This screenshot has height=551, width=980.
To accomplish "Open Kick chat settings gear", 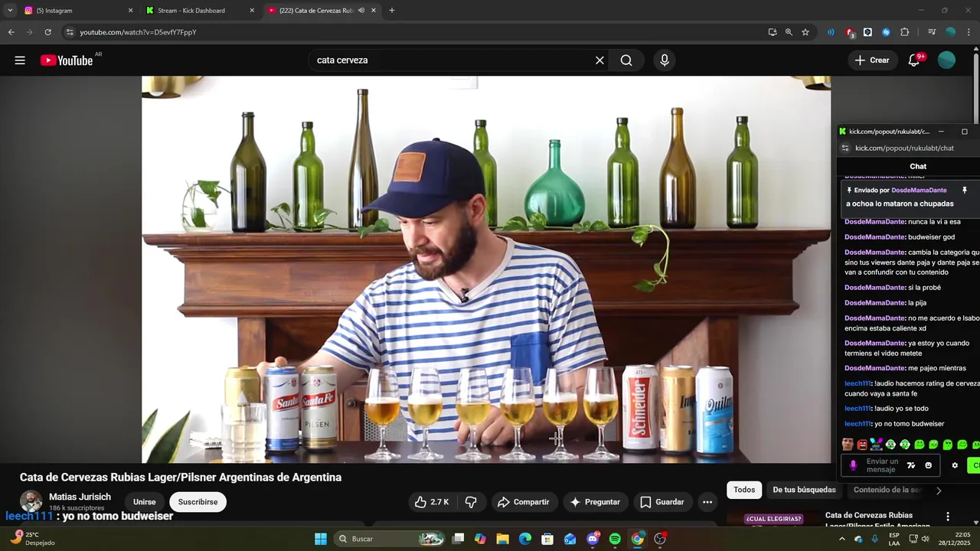I will point(955,465).
